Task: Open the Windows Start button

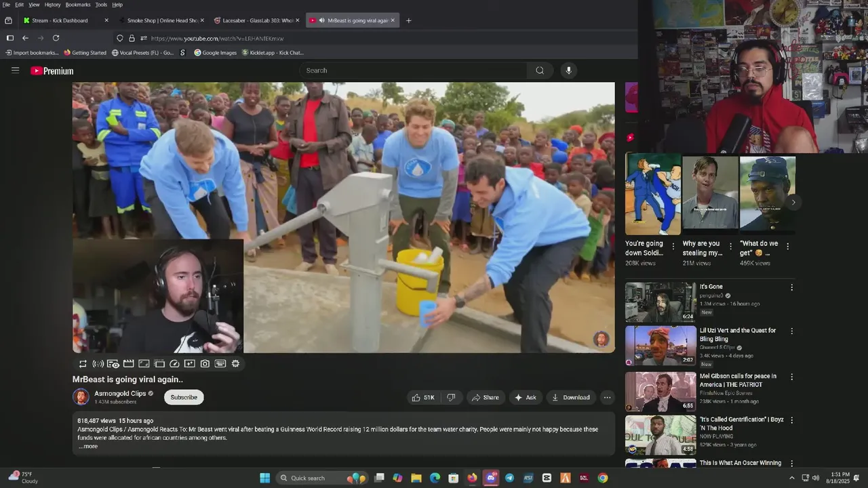Action: tap(264, 478)
